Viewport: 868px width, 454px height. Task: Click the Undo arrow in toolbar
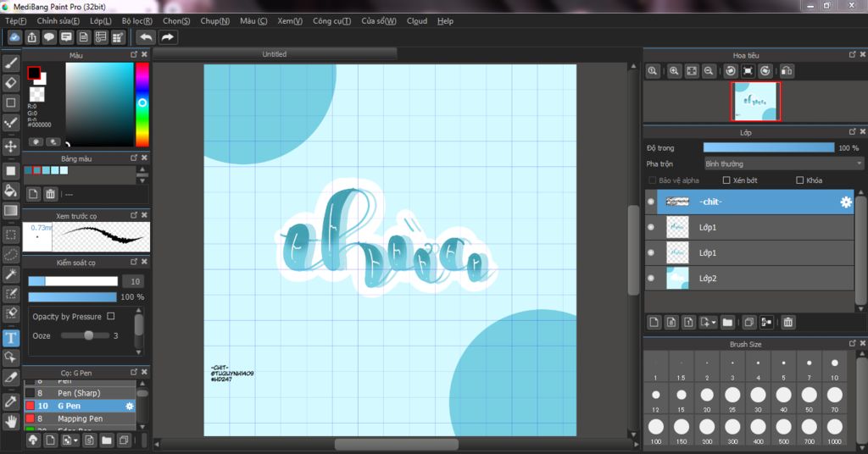coord(146,37)
